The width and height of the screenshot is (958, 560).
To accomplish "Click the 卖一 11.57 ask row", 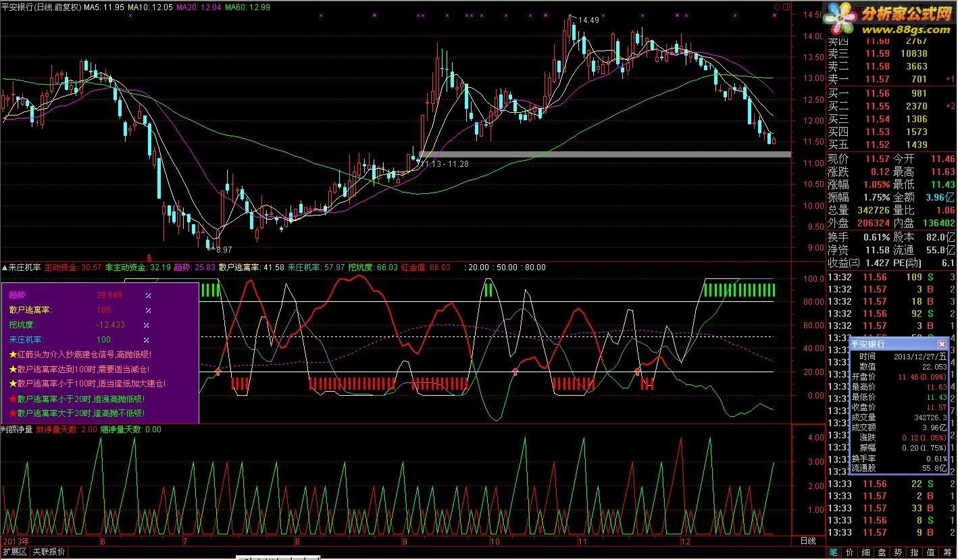I will tap(891, 79).
